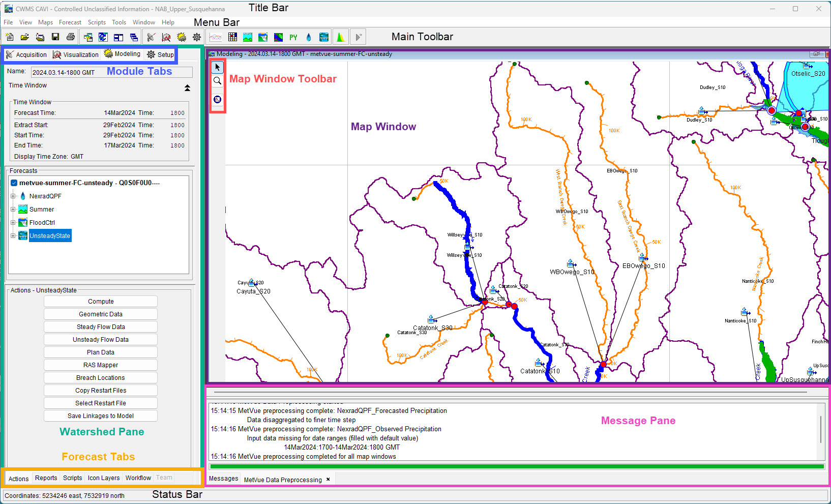This screenshot has height=504, width=831.
Task: Click the green landscape HMS toolbar icon
Action: pyautogui.click(x=248, y=37)
